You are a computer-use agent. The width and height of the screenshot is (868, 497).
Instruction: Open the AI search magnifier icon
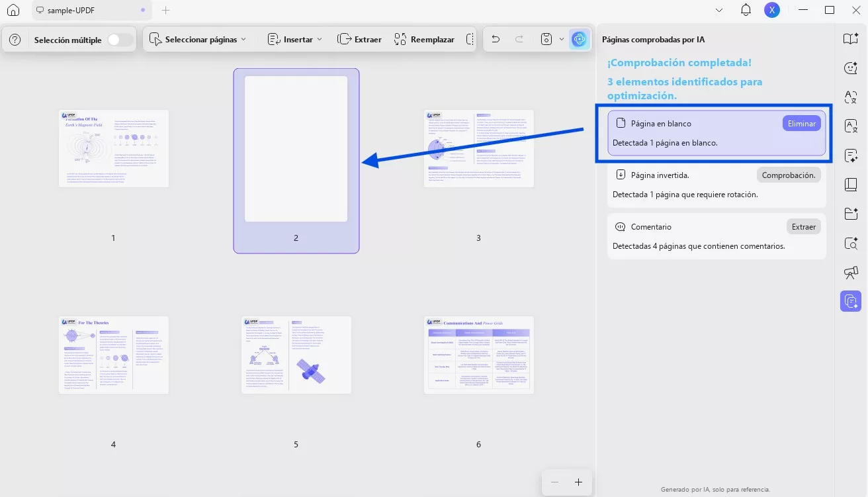[x=850, y=243]
